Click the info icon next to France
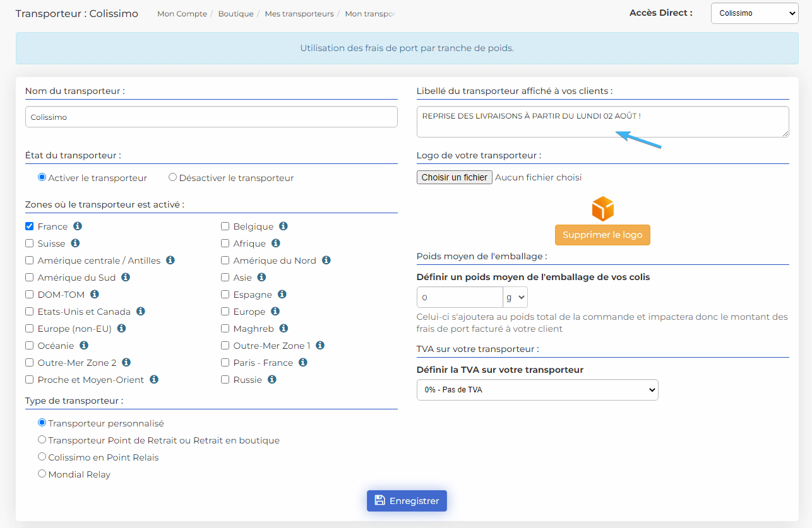The height and width of the screenshot is (528, 812). (x=78, y=226)
